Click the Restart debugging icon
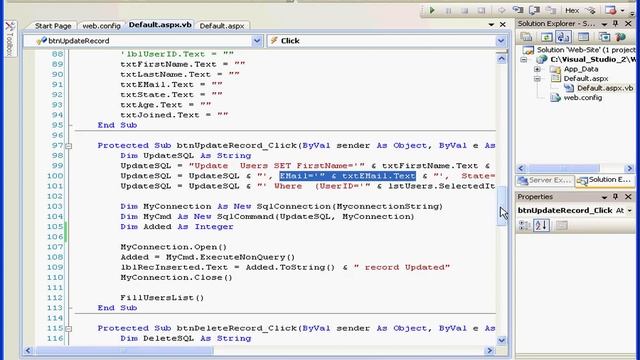 tap(481, 11)
